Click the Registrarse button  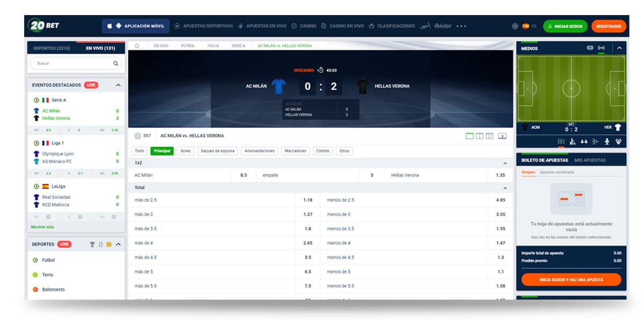(x=609, y=26)
